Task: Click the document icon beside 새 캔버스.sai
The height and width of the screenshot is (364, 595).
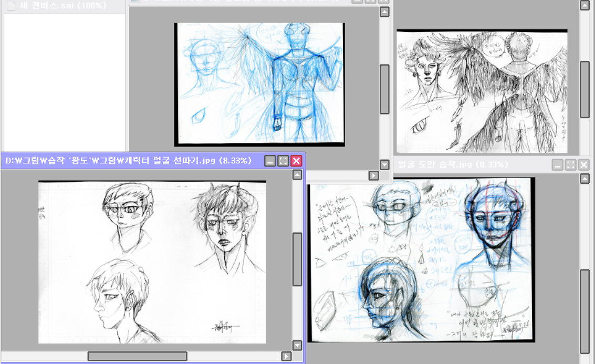Action: click(10, 6)
